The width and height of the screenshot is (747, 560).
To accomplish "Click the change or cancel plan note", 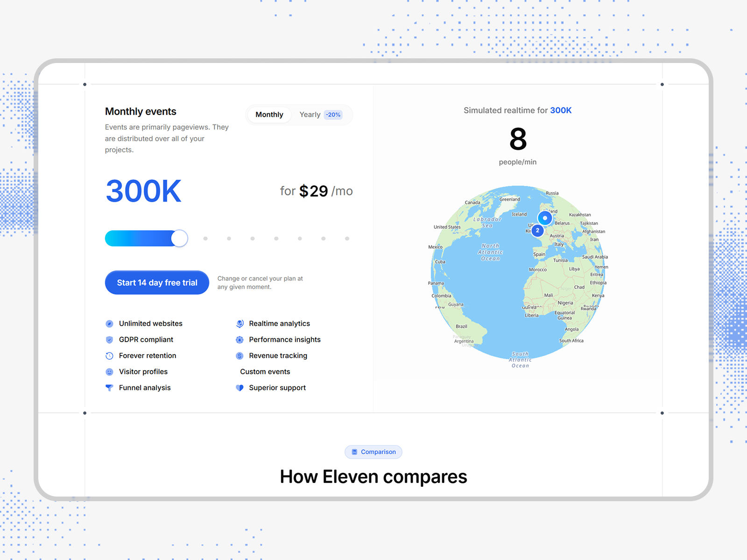I will (260, 283).
